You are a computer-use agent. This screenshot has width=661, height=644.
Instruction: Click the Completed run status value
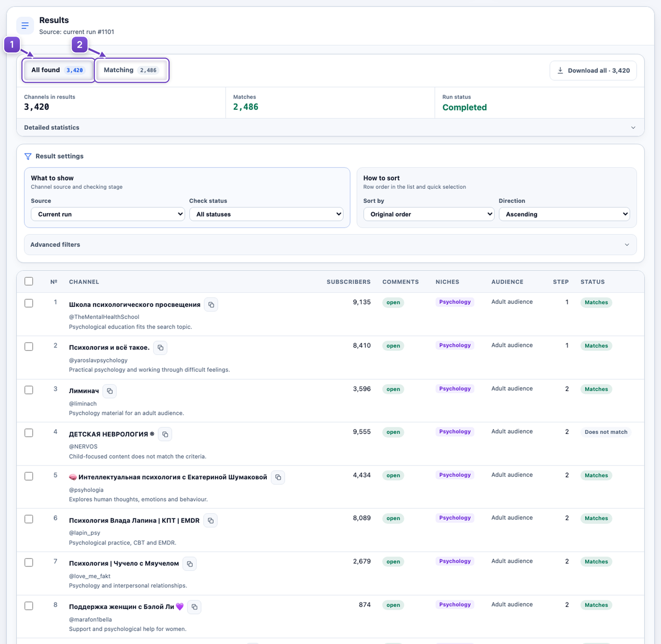(464, 107)
